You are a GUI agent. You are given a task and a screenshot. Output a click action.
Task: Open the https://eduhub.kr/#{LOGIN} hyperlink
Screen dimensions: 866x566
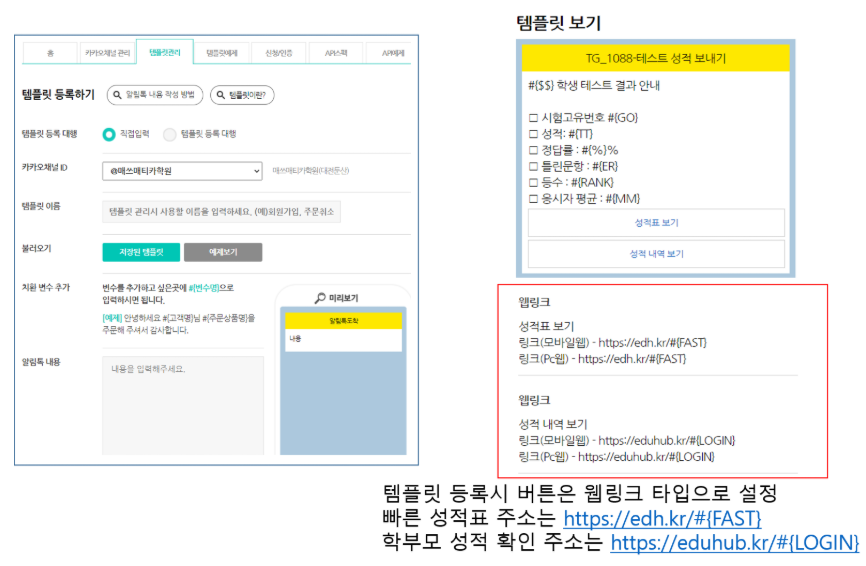pyautogui.click(x=734, y=542)
